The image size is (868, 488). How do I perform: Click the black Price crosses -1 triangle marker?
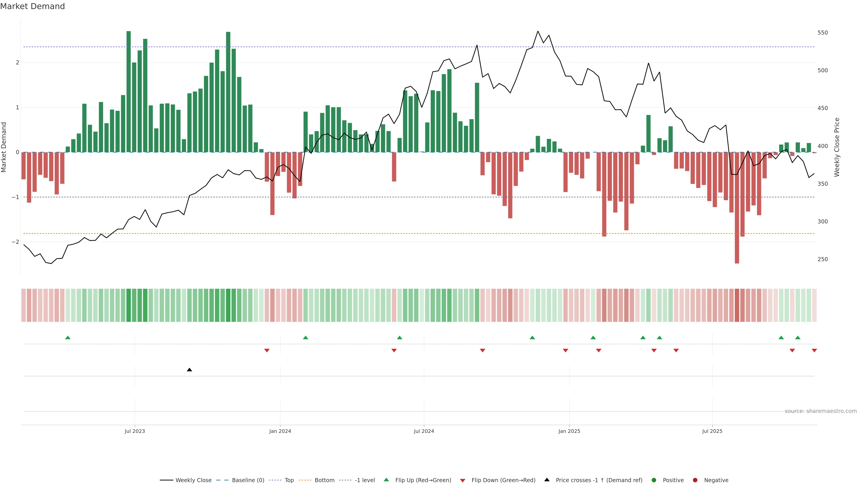[189, 370]
